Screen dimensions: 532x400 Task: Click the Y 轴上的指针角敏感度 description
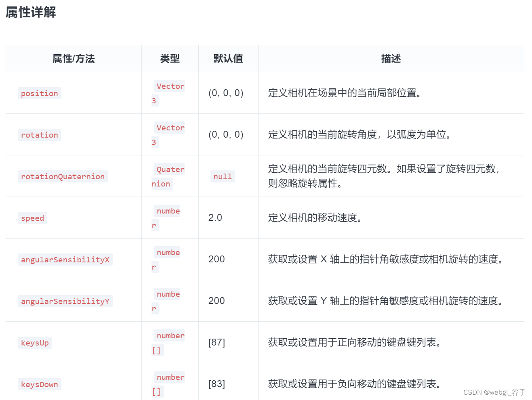point(386,301)
